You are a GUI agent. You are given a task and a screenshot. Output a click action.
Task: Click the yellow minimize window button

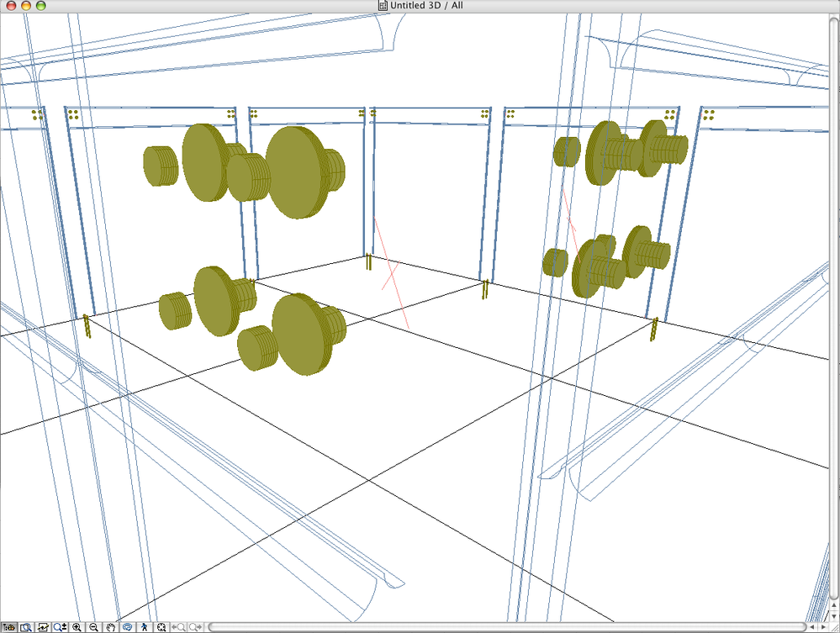(26, 5)
